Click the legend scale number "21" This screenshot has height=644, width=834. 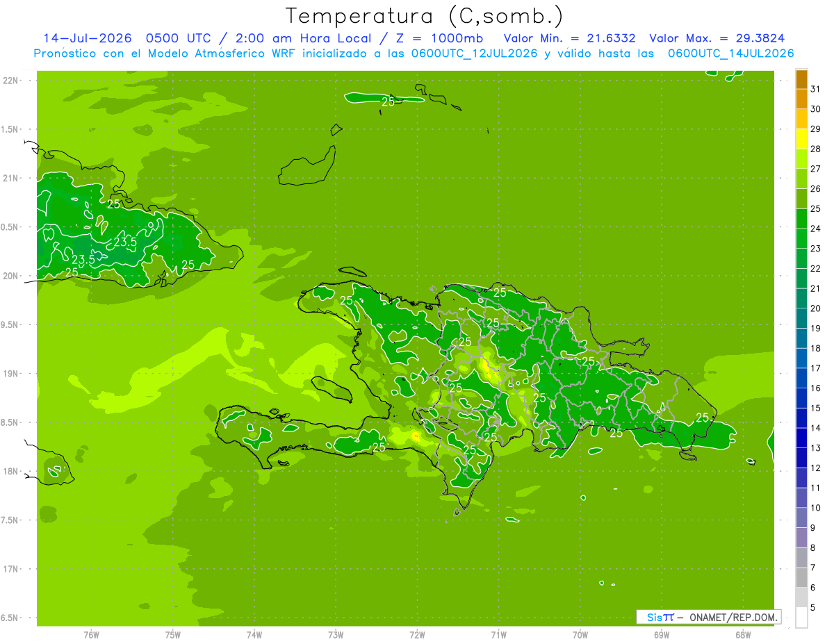(815, 288)
